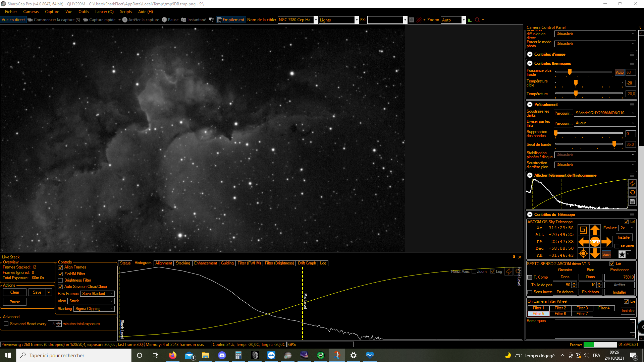The height and width of the screenshot is (362, 644).
Task: Click the Seuil de bande slider handle
Action: [x=614, y=144]
